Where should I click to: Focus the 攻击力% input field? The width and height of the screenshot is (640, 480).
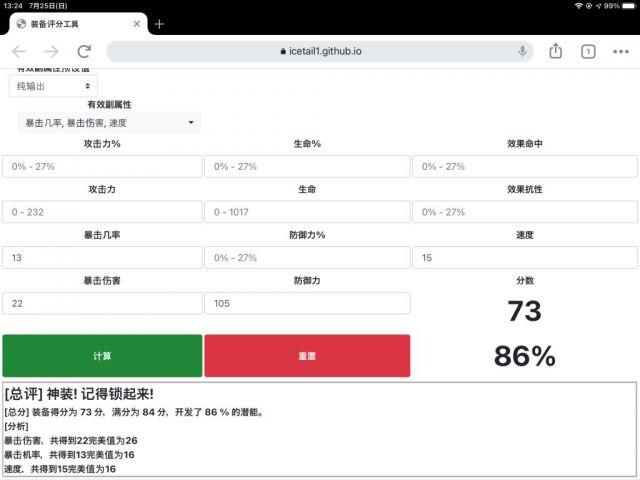tap(102, 167)
